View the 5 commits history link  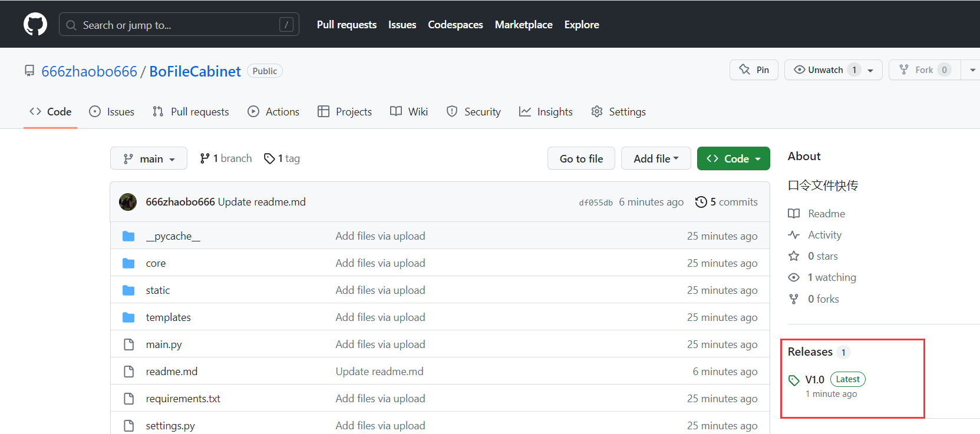(x=727, y=202)
